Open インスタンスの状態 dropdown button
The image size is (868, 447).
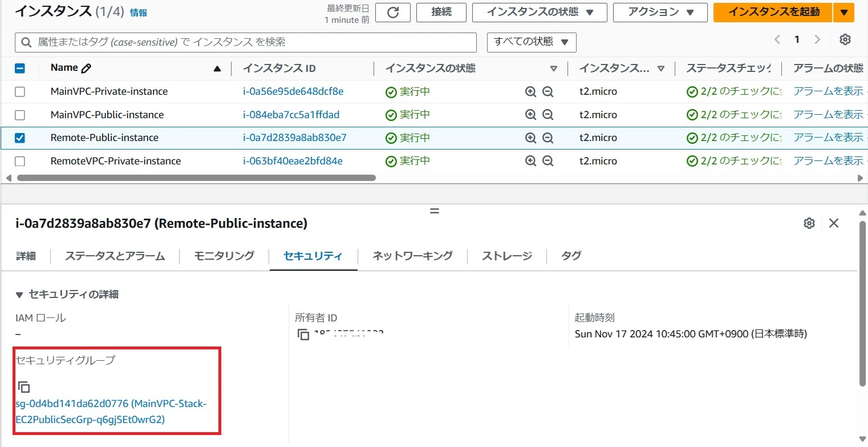click(540, 12)
